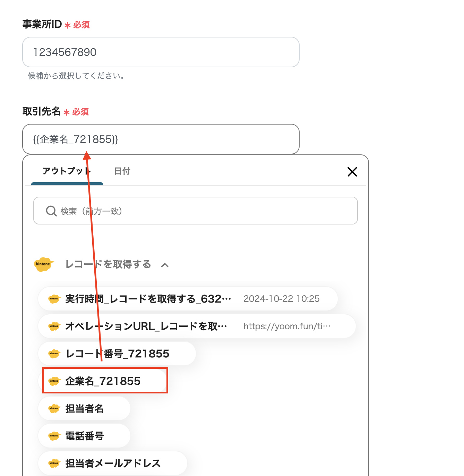Click kintone icon on 実行時間 row

click(x=54, y=299)
